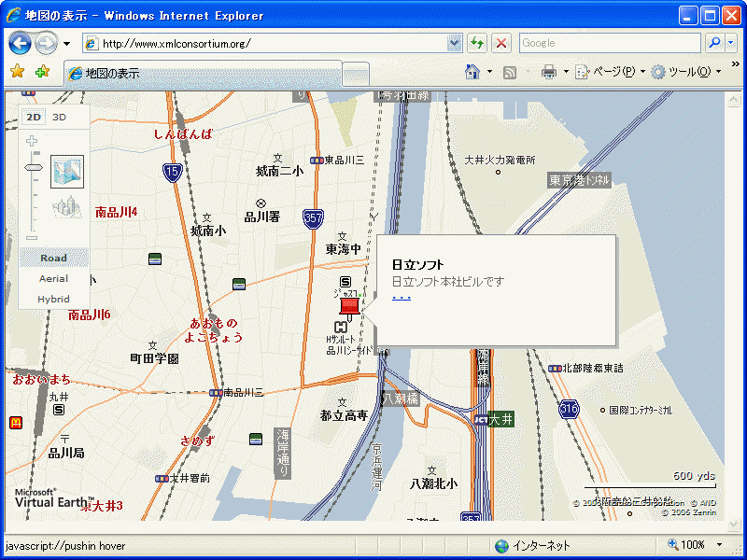
Task: Open the ツール(O) menu
Action: 687,72
